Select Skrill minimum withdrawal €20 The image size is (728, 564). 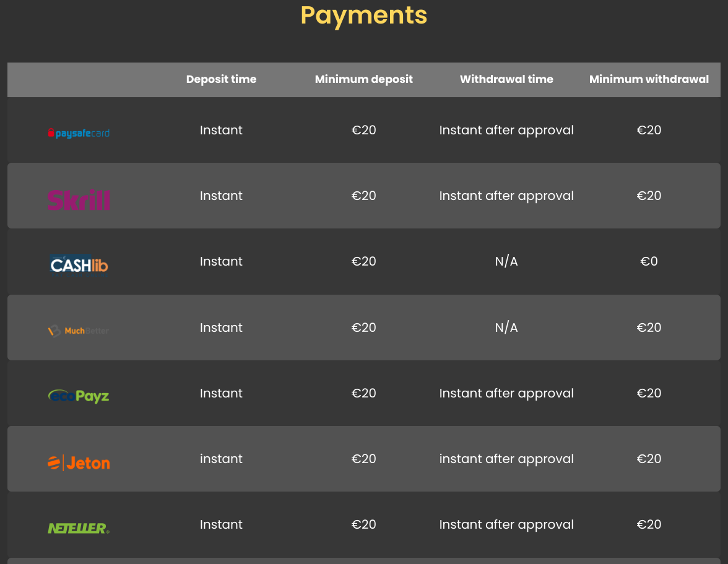point(649,196)
